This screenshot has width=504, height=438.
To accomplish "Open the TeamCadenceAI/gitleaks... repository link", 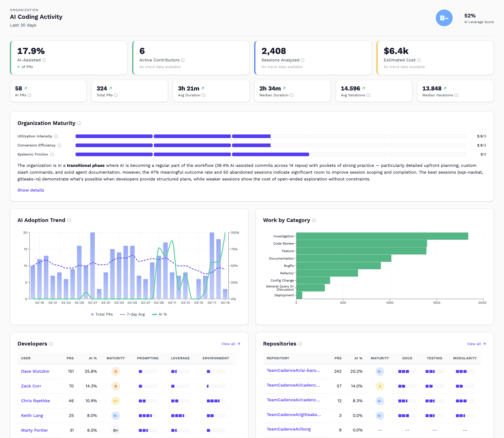I will coord(294,414).
